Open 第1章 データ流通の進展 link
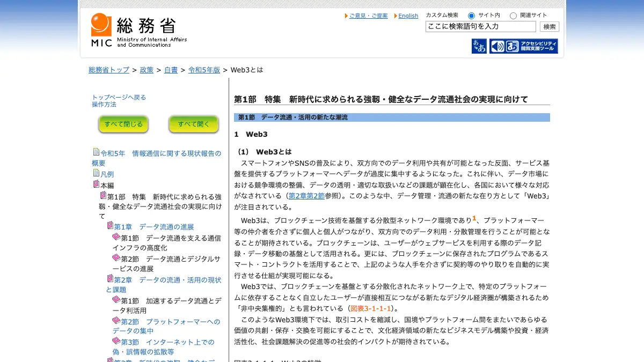 click(153, 227)
